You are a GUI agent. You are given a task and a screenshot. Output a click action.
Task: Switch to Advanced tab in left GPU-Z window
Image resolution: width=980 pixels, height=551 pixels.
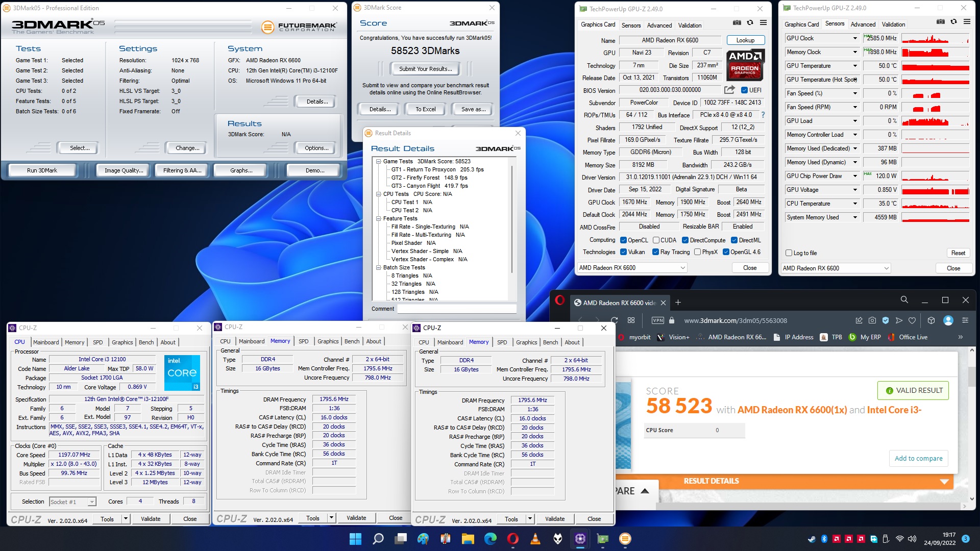pos(659,26)
